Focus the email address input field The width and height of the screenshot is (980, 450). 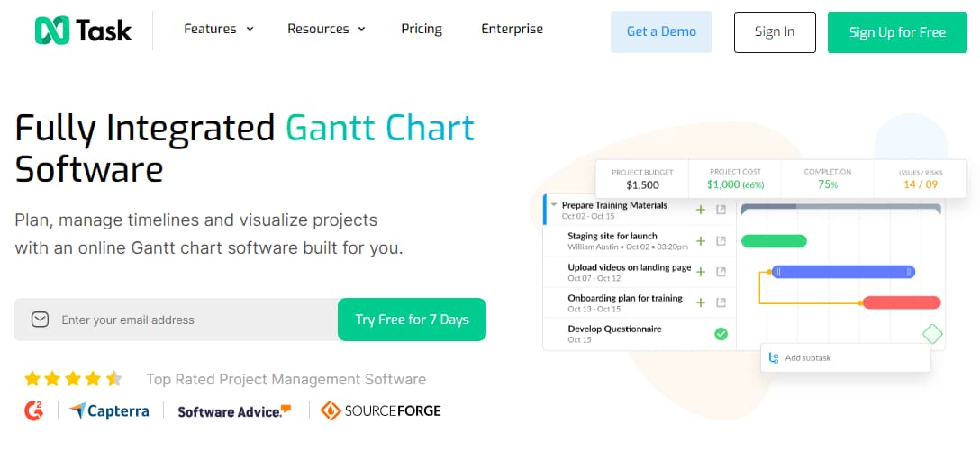click(177, 319)
